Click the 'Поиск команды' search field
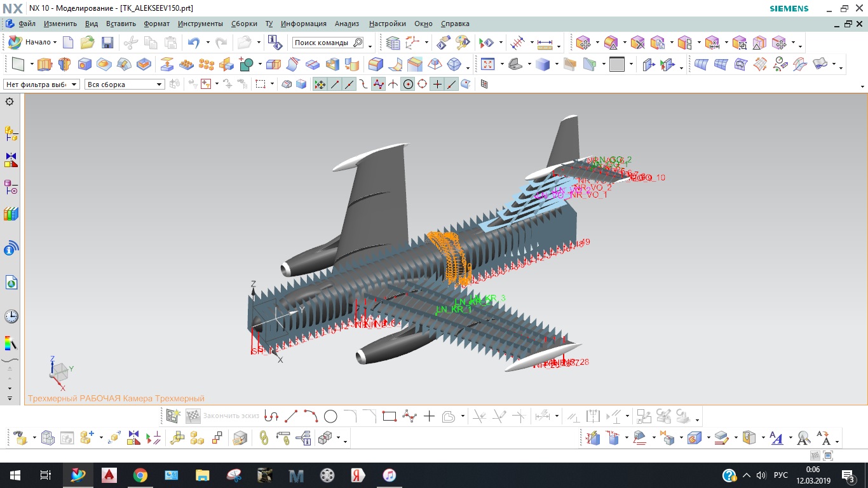The image size is (868, 488). 328,43
